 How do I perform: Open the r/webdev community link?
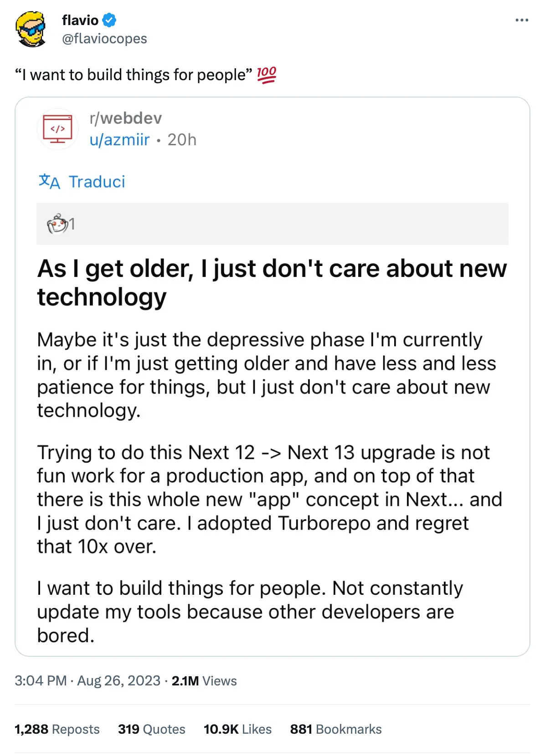[x=125, y=118]
